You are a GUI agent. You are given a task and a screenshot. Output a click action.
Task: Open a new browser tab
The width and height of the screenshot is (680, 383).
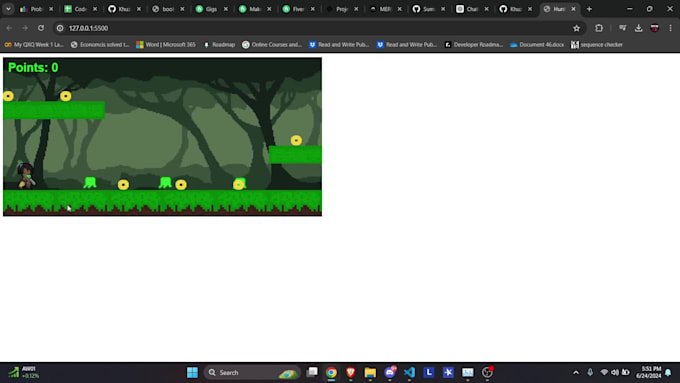(x=589, y=9)
